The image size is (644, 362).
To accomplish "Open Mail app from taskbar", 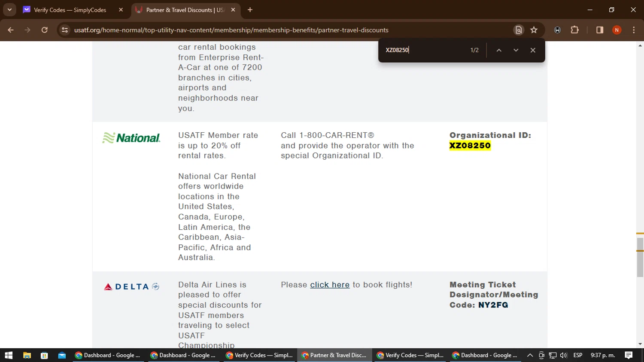I will tap(62, 355).
